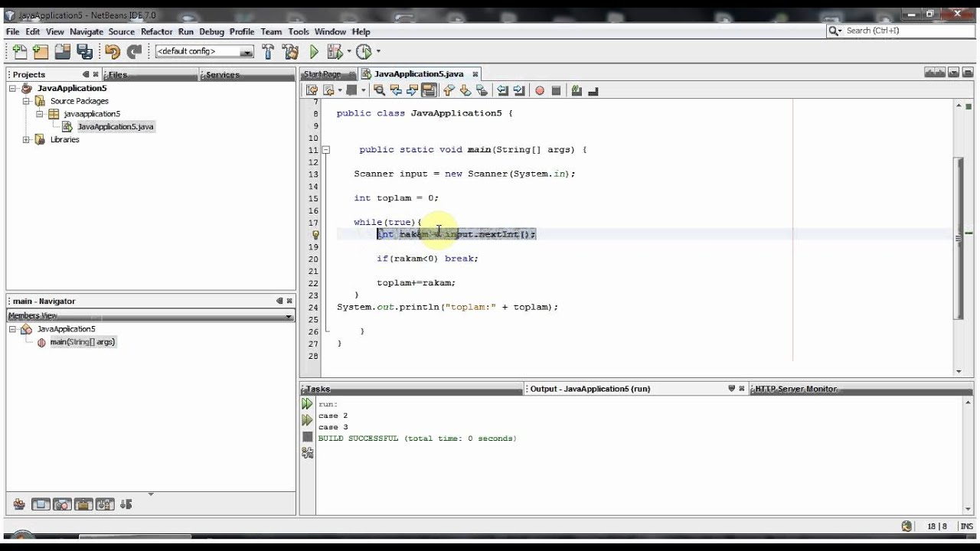Image resolution: width=980 pixels, height=551 pixels.
Task: Run the main project with green arrow
Action: tap(314, 51)
